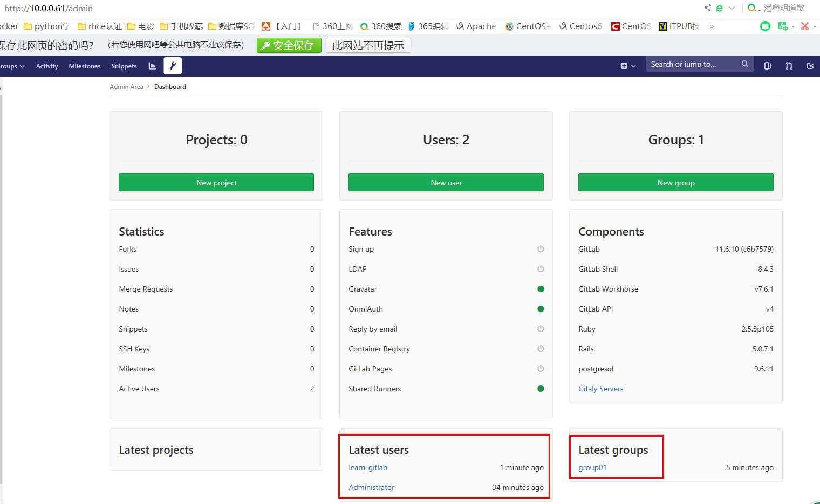The height and width of the screenshot is (504, 820).
Task: Click the 360 search engine logo icon
Action: [752, 8]
